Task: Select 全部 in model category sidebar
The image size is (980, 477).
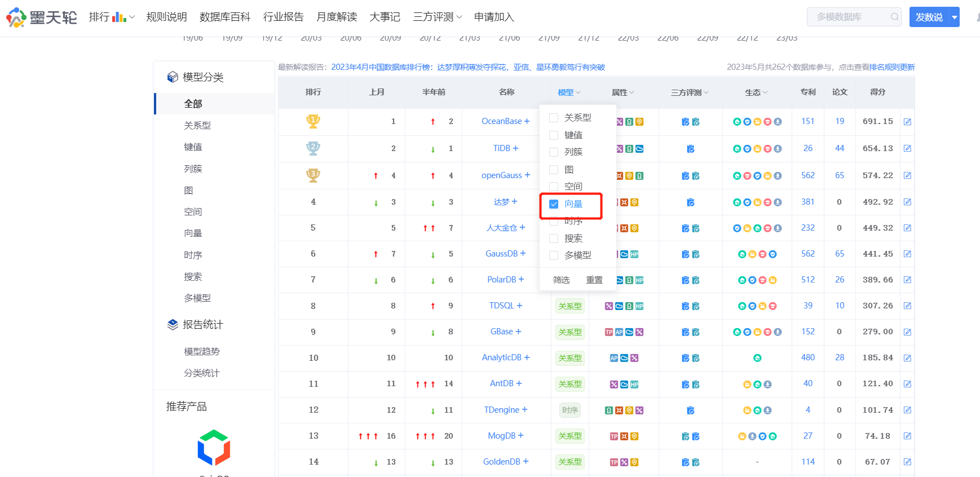Action: click(193, 104)
